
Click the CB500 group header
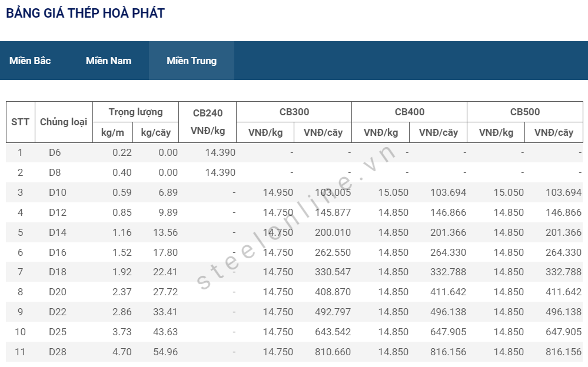[x=524, y=112]
